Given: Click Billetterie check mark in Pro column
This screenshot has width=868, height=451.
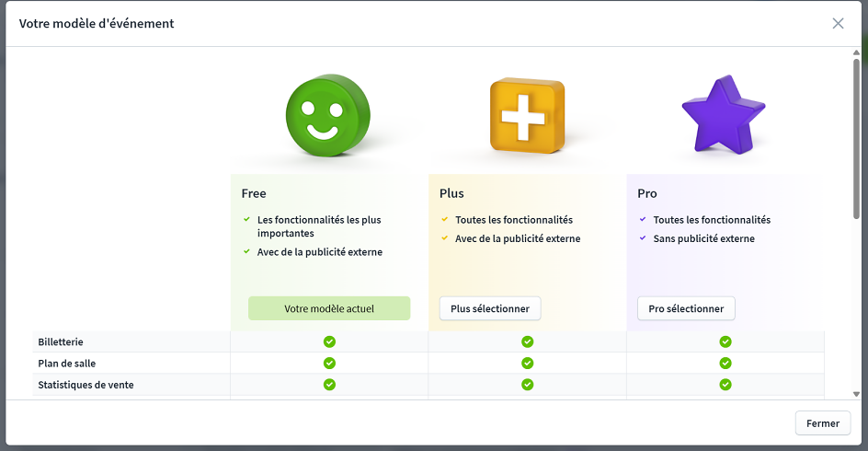Looking at the screenshot, I should (725, 341).
